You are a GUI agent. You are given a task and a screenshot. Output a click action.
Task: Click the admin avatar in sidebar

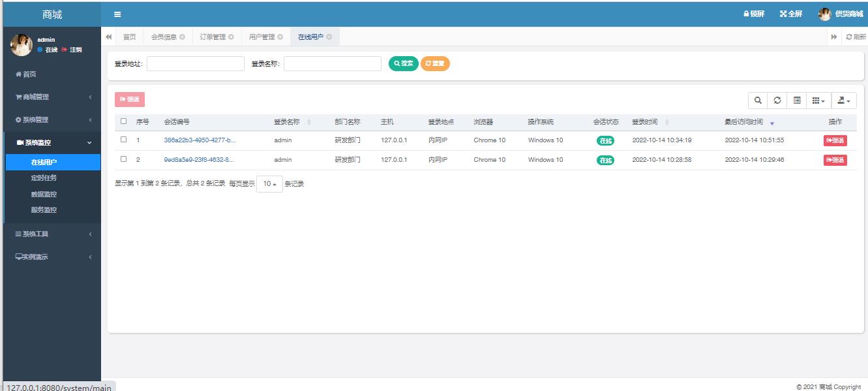click(x=22, y=45)
